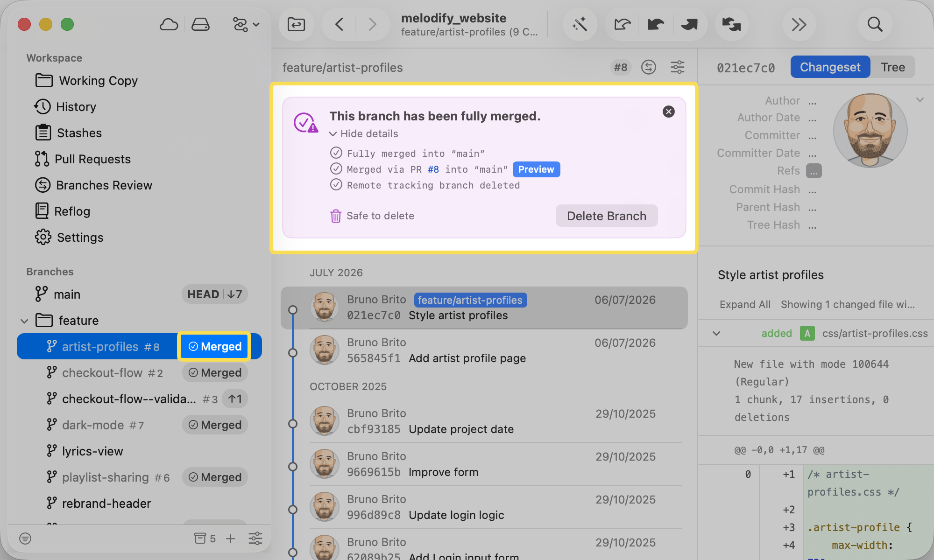Click the green A added file badge
This screenshot has width=934, height=560.
click(807, 333)
